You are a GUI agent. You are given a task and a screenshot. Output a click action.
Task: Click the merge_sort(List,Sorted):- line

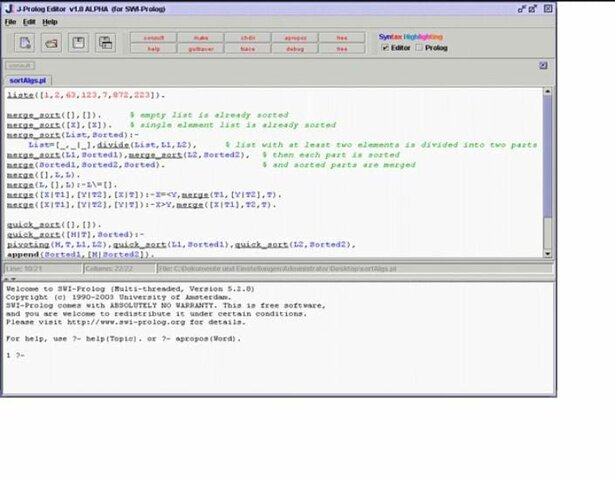pos(73,135)
